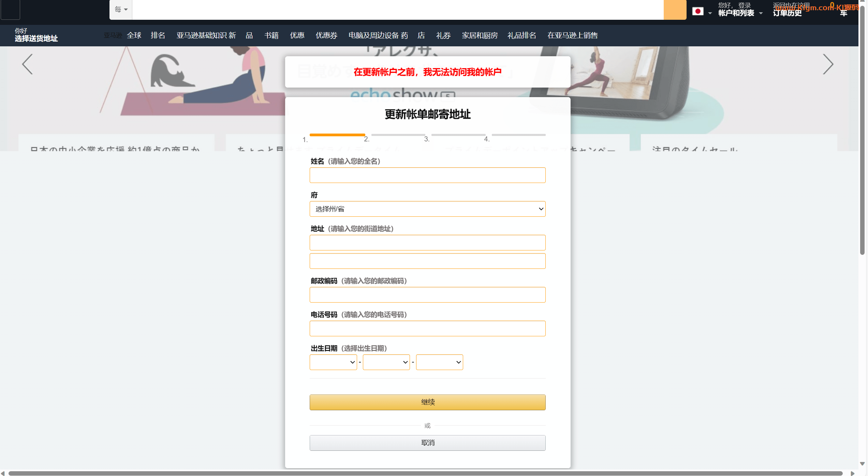
Task: Click the right carousel arrow
Action: [828, 64]
